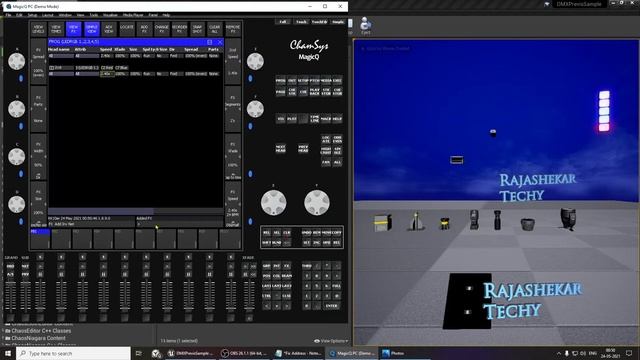Screen dimensions: 640x360
Task: Click the CHANGE FX soft button
Action: 162,29
